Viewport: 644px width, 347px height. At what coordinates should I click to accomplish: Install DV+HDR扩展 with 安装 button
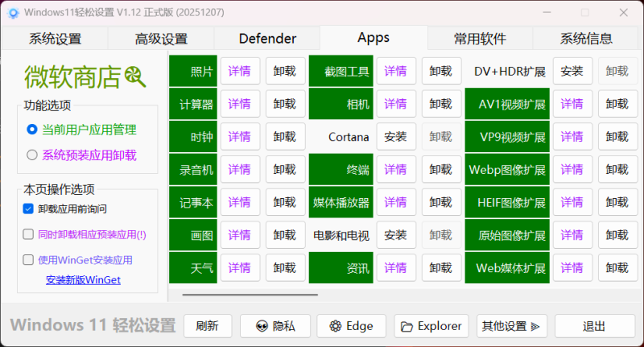click(572, 71)
